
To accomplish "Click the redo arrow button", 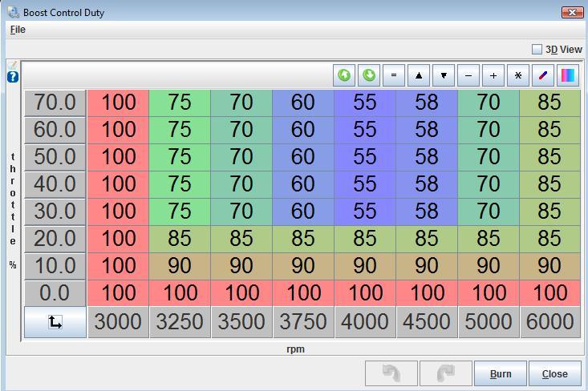I will tap(446, 373).
